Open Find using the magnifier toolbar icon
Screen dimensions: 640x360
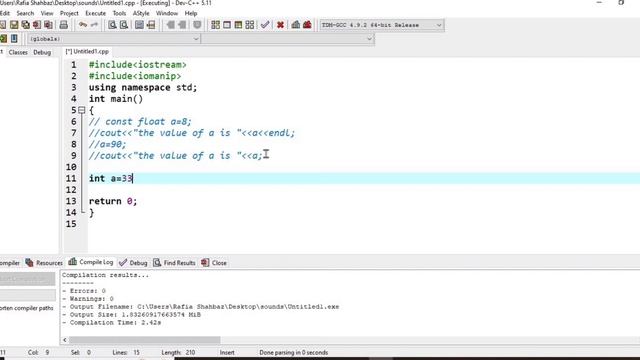click(x=112, y=25)
